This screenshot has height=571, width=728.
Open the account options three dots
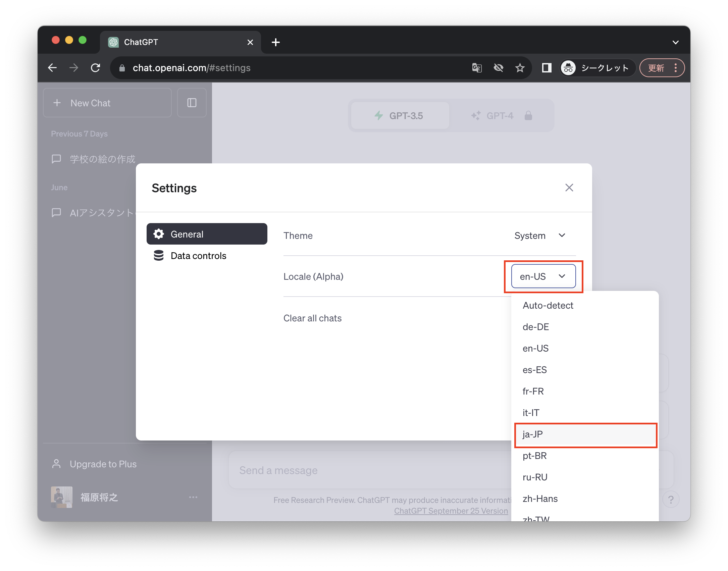tap(193, 497)
